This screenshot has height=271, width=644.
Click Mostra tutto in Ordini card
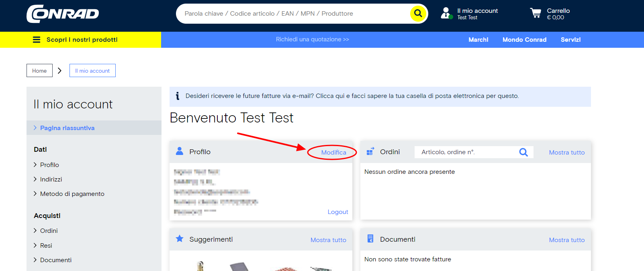(x=566, y=153)
